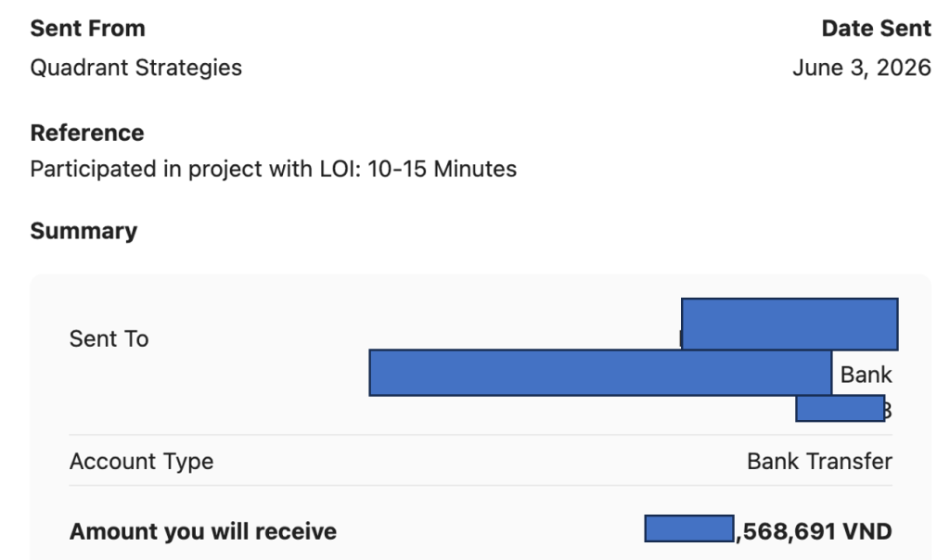Click the Summary heading

pos(83,231)
